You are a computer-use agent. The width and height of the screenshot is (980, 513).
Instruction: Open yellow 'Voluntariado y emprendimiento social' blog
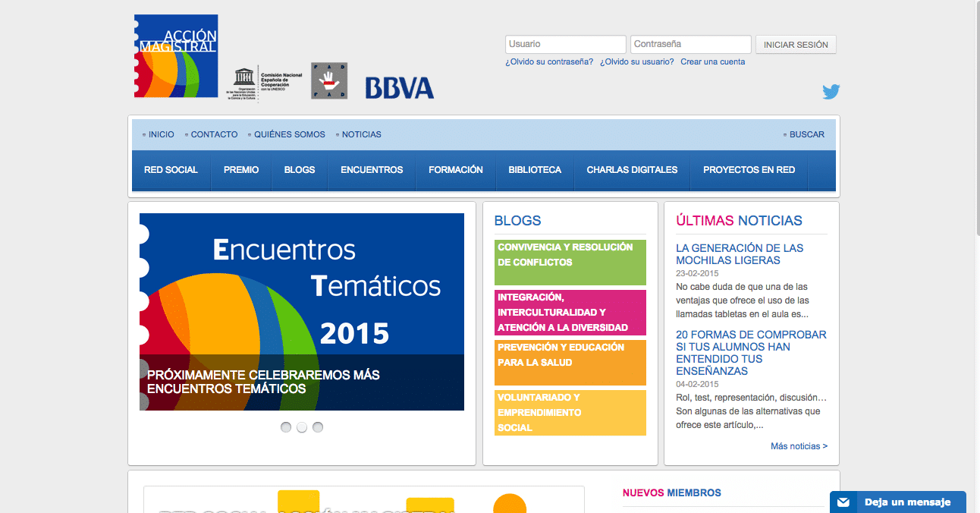570,413
